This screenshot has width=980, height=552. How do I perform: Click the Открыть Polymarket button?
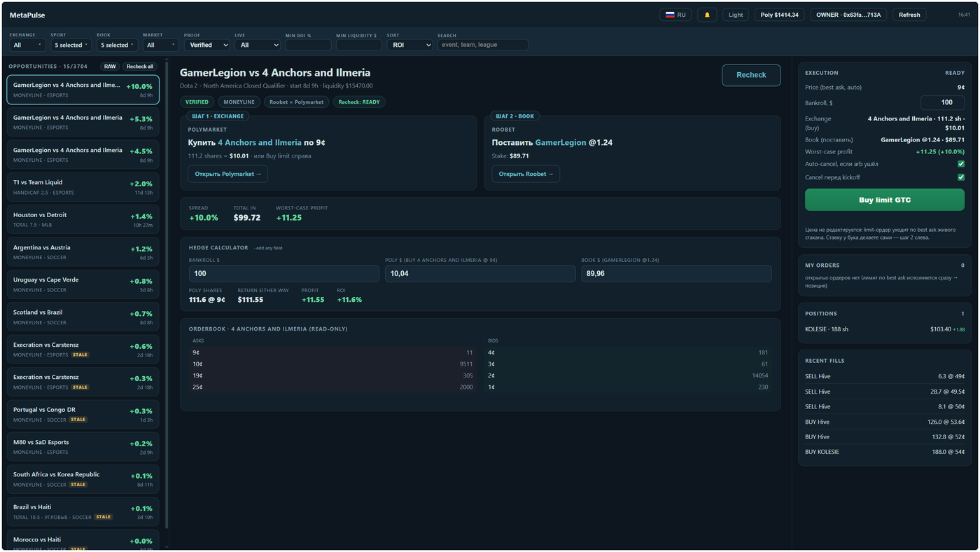point(227,174)
